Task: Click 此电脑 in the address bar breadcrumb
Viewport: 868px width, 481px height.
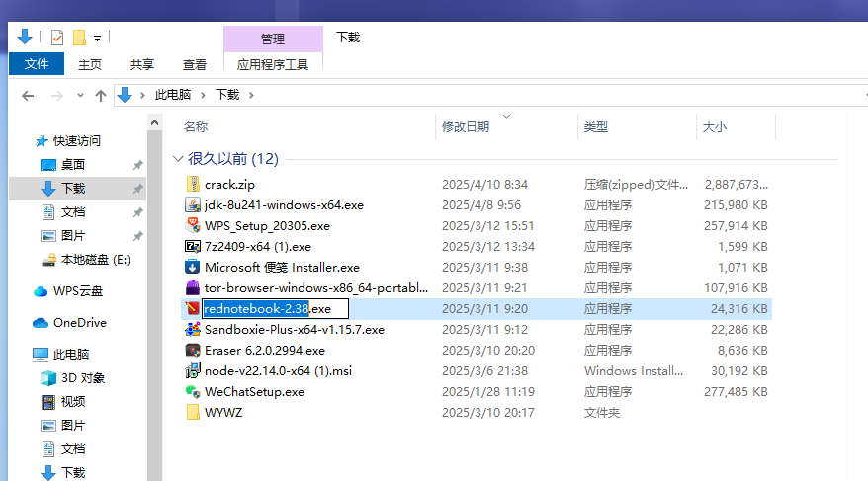Action: click(x=173, y=95)
